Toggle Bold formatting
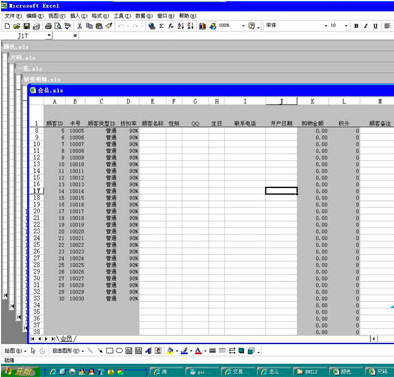This screenshot has height=377, width=394. [356, 26]
